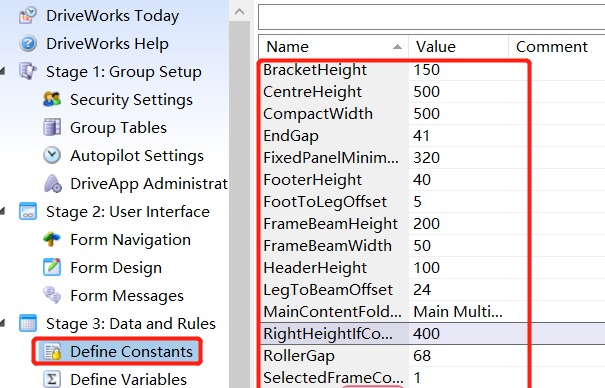605x388 pixels.
Task: Open the Form Design pencil icon
Action: point(52,267)
